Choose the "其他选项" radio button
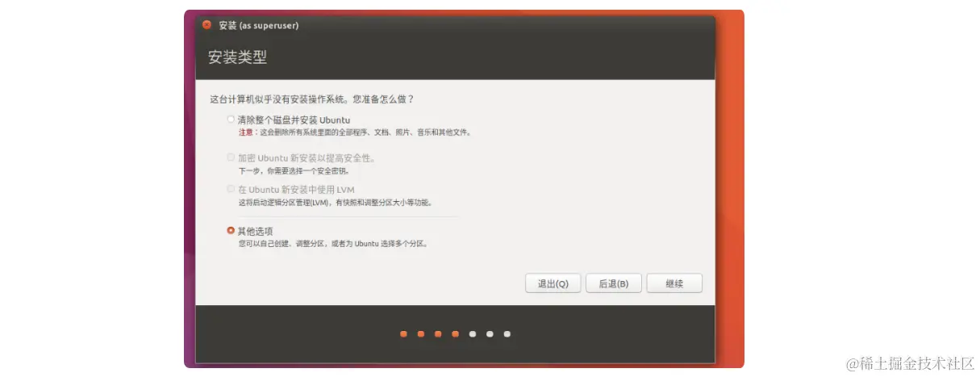This screenshot has height=377, width=980. coord(231,231)
